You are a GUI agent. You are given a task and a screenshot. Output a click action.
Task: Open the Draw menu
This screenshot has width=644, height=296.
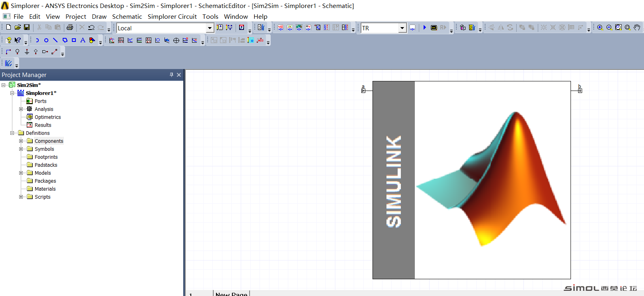click(x=99, y=16)
